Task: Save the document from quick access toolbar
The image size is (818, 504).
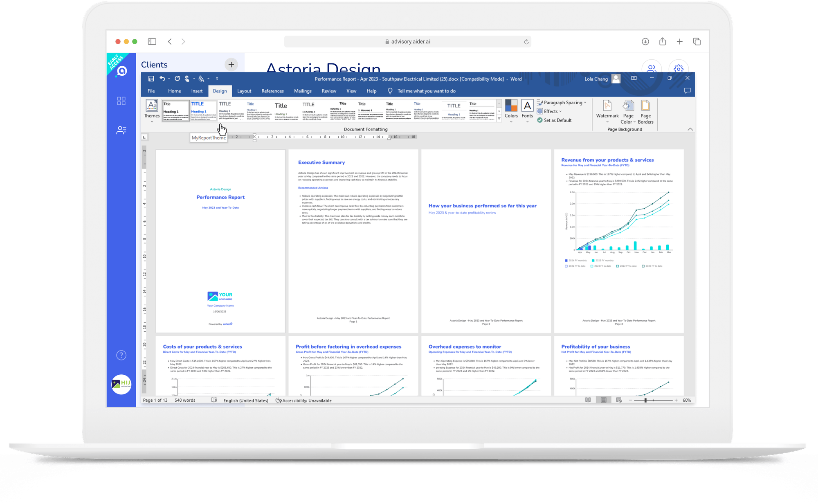Action: coord(151,78)
